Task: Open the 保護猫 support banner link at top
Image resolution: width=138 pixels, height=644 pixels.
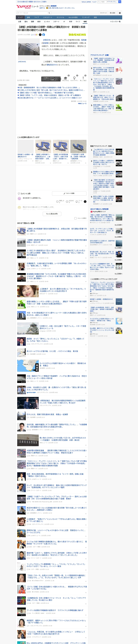Action: tap(32, 2)
